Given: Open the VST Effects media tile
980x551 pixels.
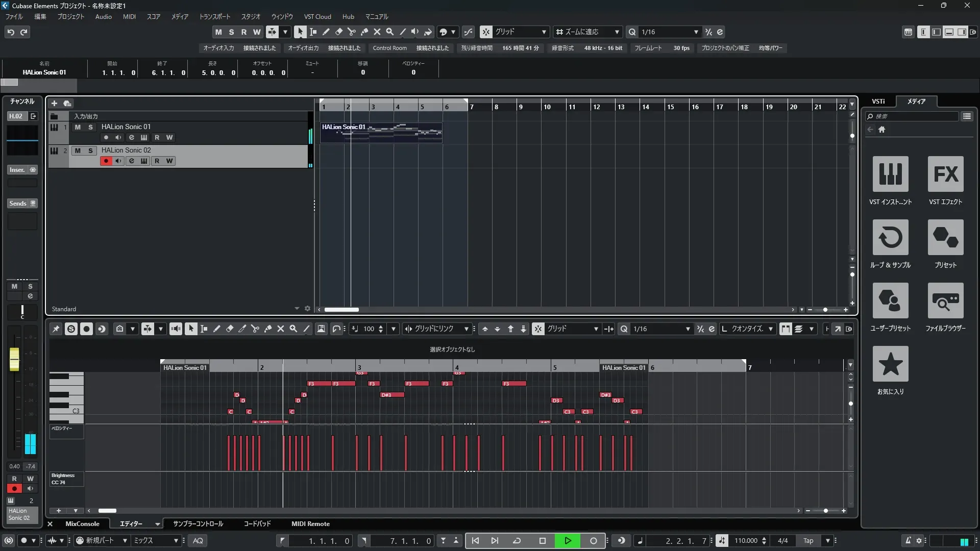Looking at the screenshot, I should coord(945,174).
